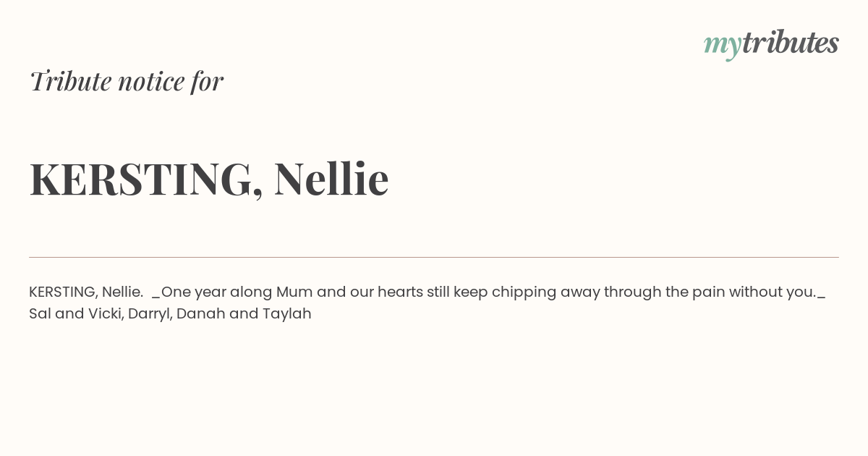The width and height of the screenshot is (868, 456).
Task: Click the word "Tribute" in the italic heading
Action: coord(71,81)
